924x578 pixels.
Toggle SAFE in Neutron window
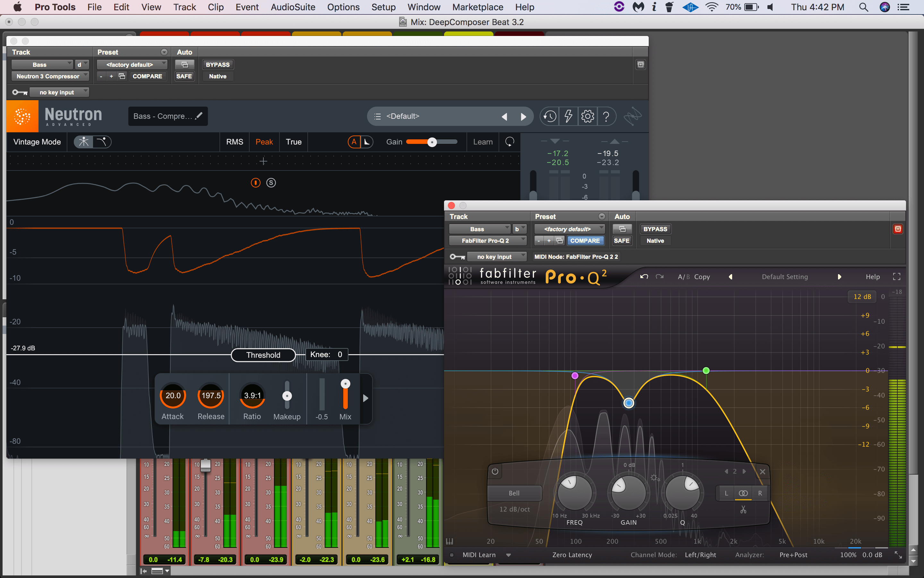[184, 76]
